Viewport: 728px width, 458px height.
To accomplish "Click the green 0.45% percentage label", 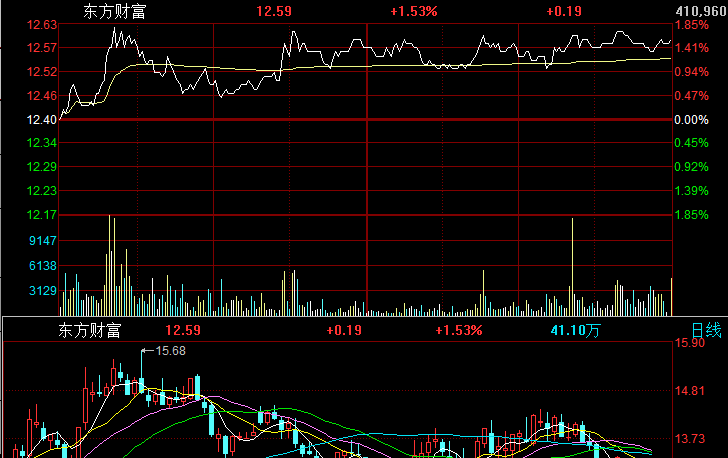I will (x=691, y=143).
